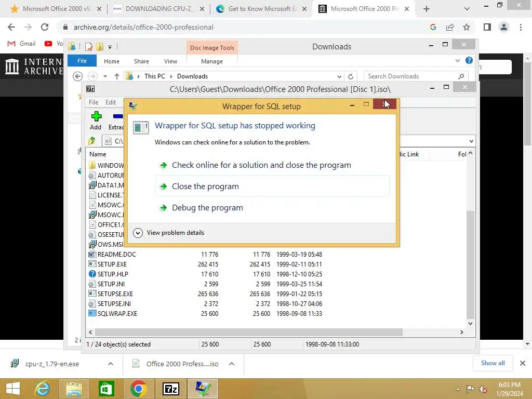Open Windows Start button
The image size is (532, 399).
12,389
